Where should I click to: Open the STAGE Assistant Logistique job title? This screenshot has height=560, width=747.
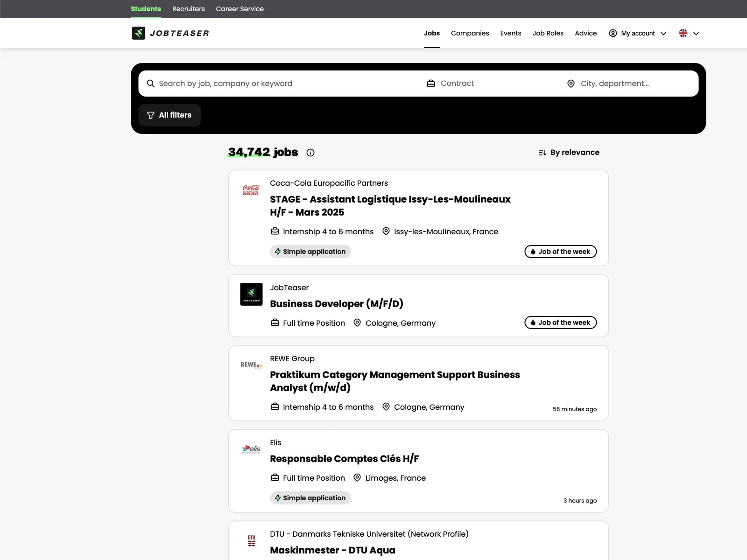pyautogui.click(x=390, y=206)
